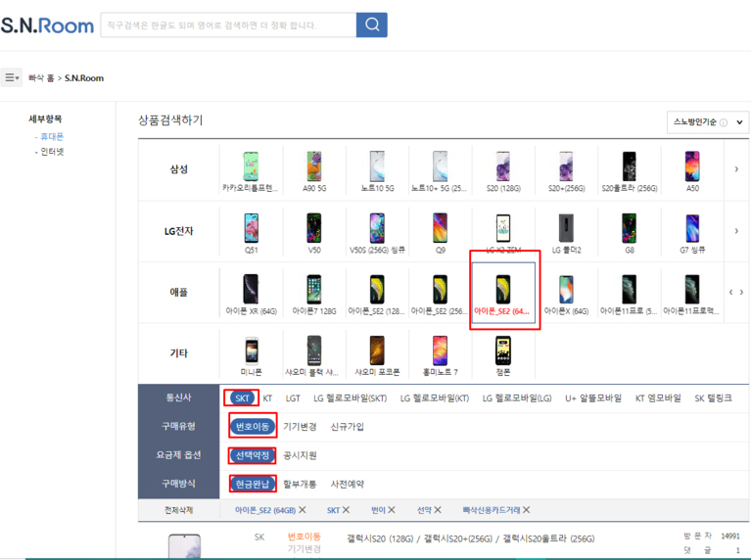Choose the 아이폰 XR (64G) phone
This screenshot has width=751, height=560.
coord(251,295)
